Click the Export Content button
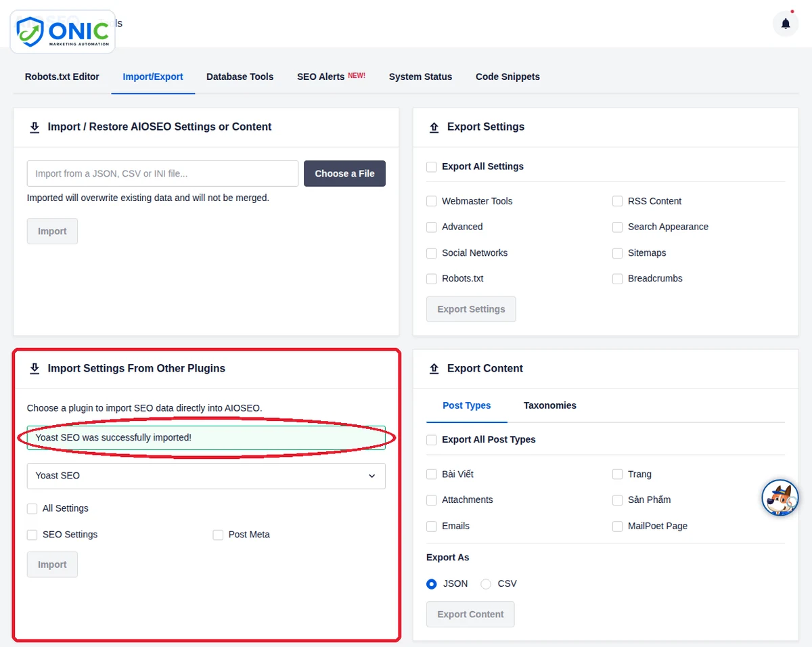Screen dimensions: 812x647 tap(470, 614)
